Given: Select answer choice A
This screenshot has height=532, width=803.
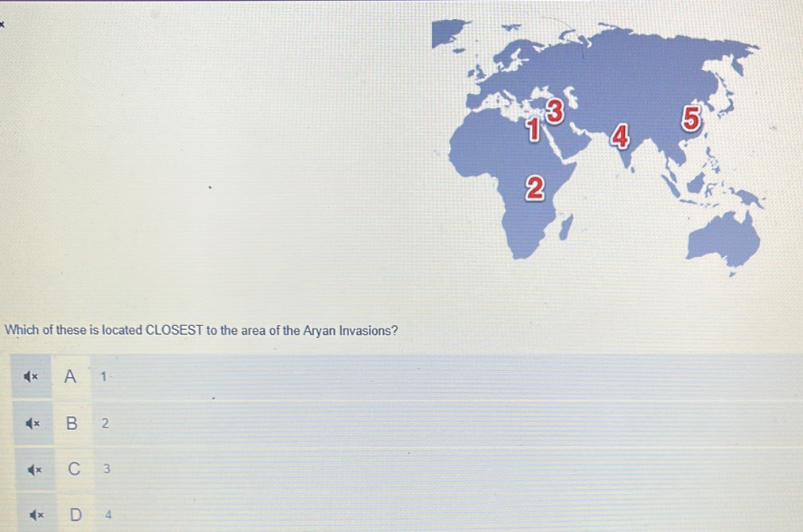Looking at the screenshot, I should coord(72,377).
